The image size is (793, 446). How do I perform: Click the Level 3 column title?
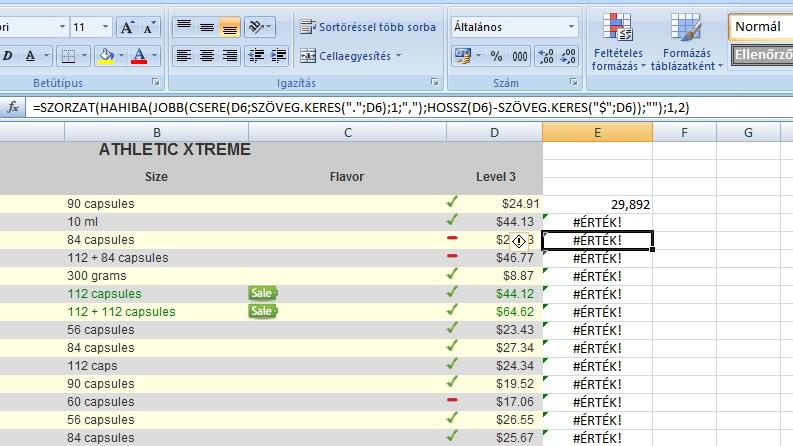coord(496,176)
